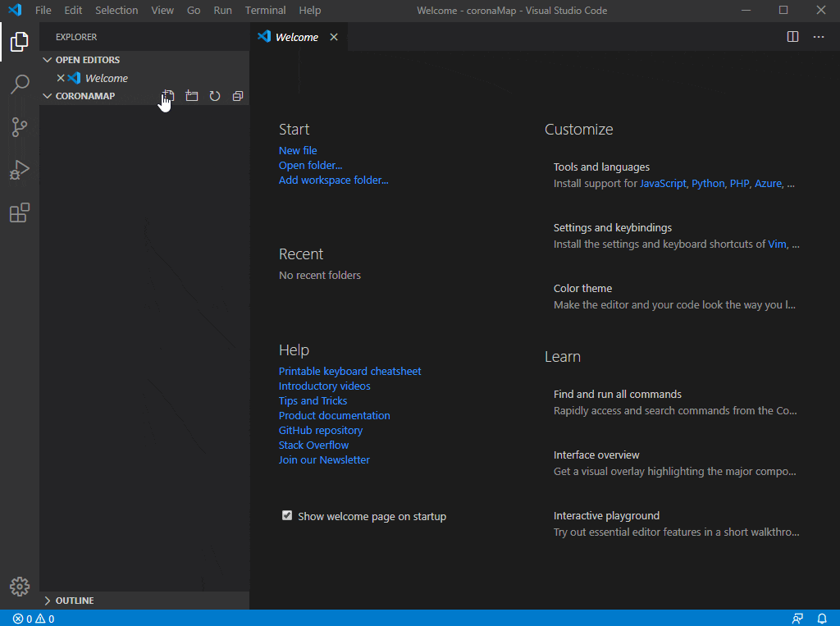This screenshot has width=840, height=626.
Task: Toggle Show welcome page on startup
Action: click(287, 515)
